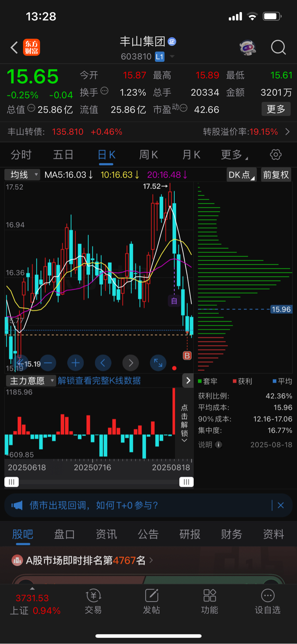Image resolution: width=297 pixels, height=644 pixels.
Task: Expand the arrow beside unlock K-line text
Action: tap(188, 381)
